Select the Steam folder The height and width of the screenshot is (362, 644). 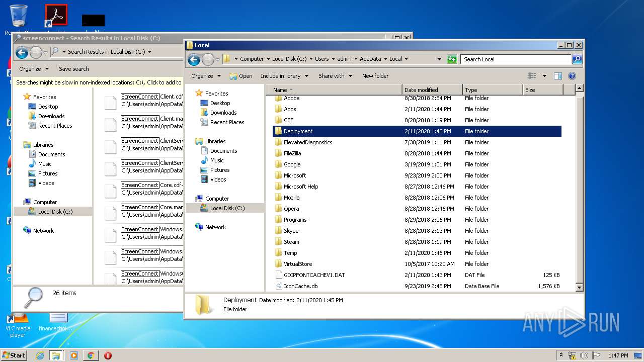click(291, 242)
